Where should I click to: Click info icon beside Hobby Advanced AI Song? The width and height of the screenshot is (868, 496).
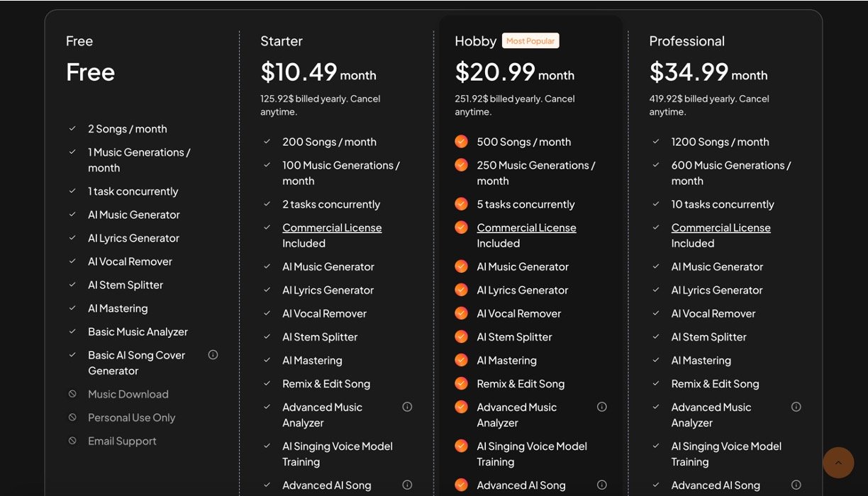pos(602,485)
